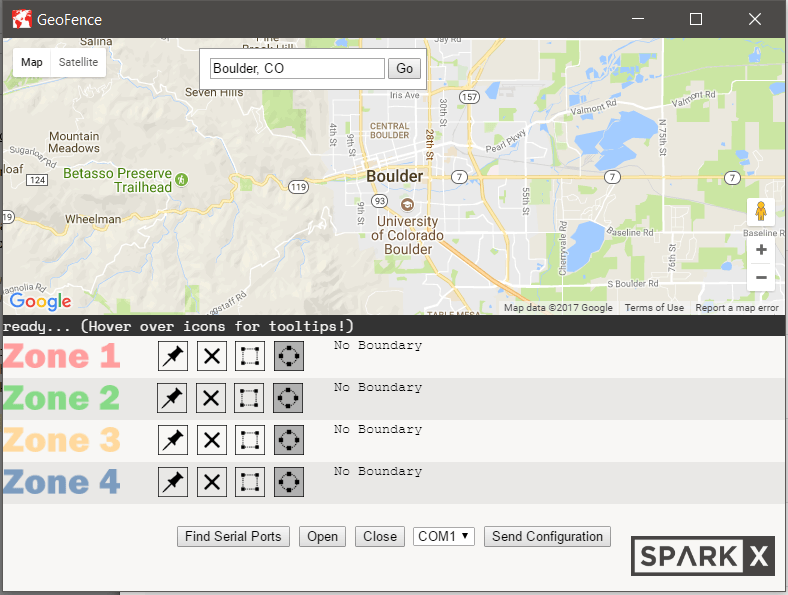
Task: Click the Zone 1 X clear-boundary icon
Action: point(212,356)
